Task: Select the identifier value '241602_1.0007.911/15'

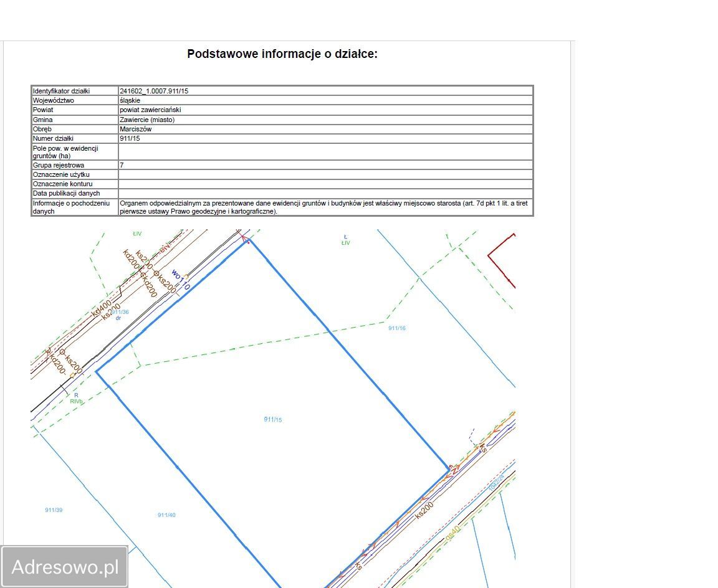Action: pyautogui.click(x=154, y=91)
